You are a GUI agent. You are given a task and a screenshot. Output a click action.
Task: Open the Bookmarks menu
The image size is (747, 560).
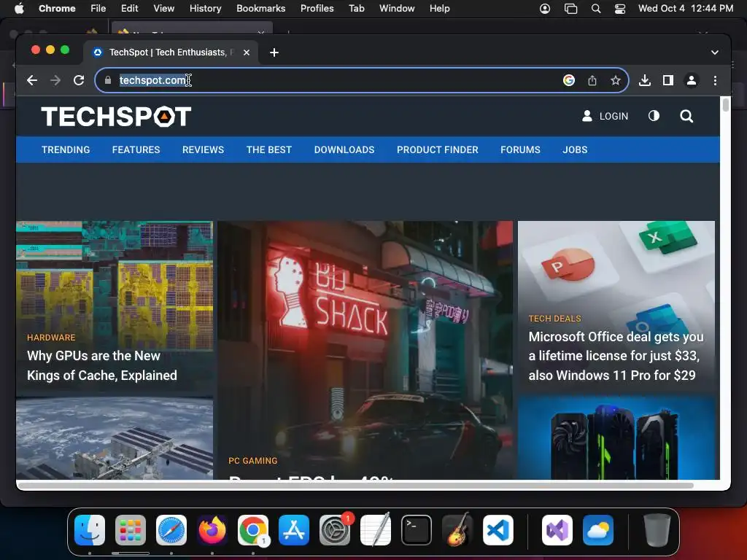[x=260, y=8]
